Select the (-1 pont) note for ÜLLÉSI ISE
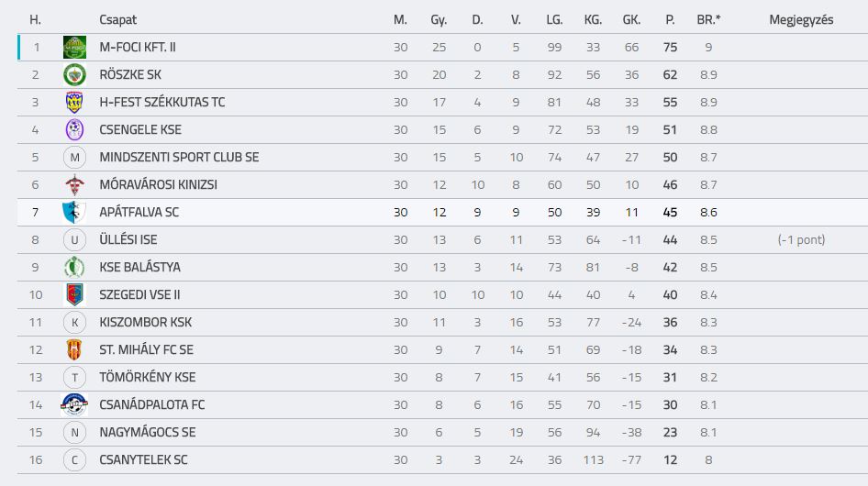 pyautogui.click(x=801, y=239)
